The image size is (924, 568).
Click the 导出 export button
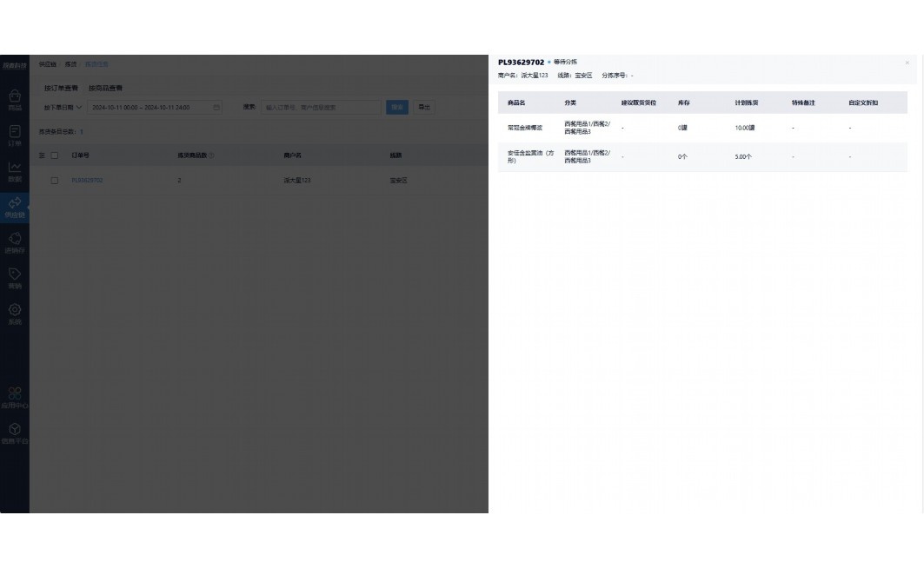423,108
